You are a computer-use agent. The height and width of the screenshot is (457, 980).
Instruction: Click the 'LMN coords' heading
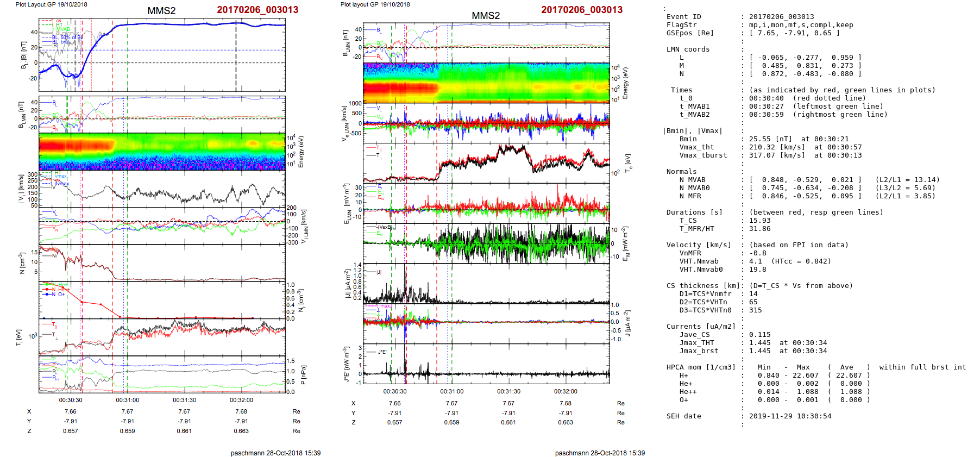point(688,49)
